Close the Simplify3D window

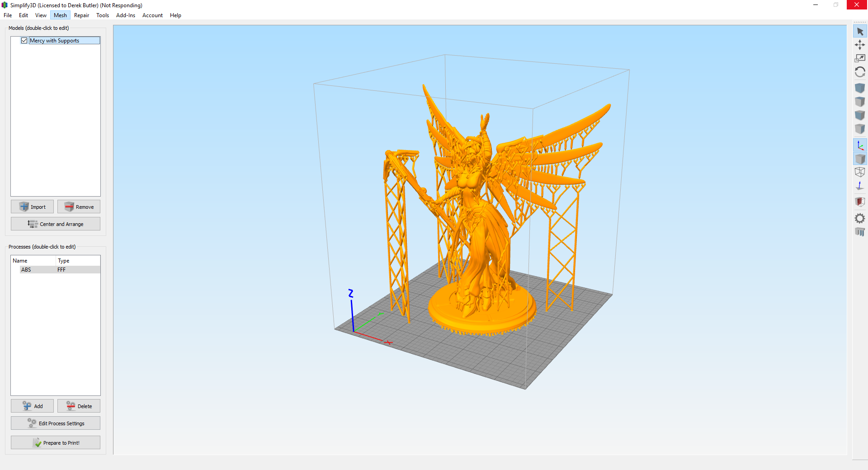click(857, 5)
